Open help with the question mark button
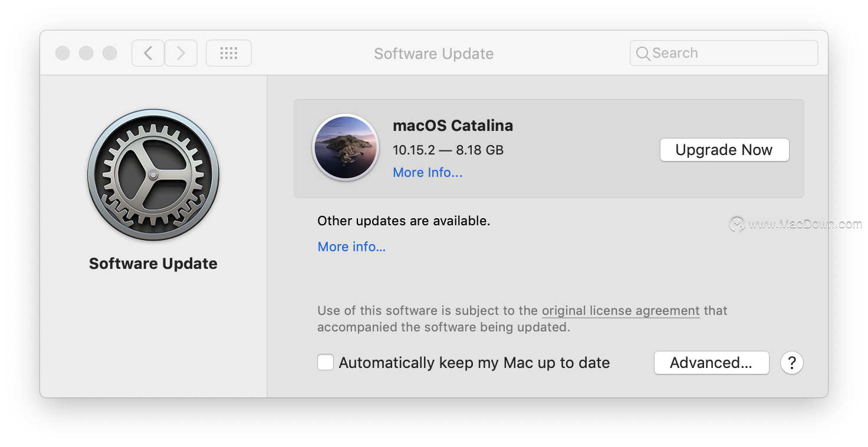 click(792, 363)
